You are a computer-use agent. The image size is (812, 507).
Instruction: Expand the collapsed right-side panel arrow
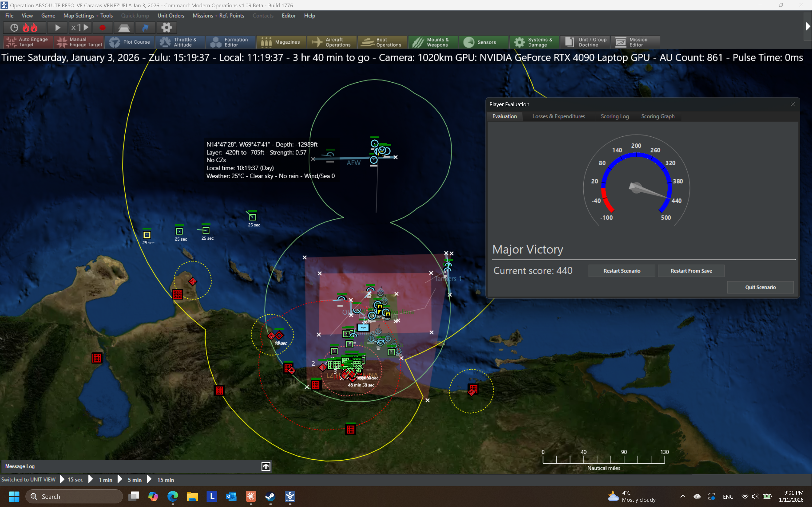(x=808, y=27)
